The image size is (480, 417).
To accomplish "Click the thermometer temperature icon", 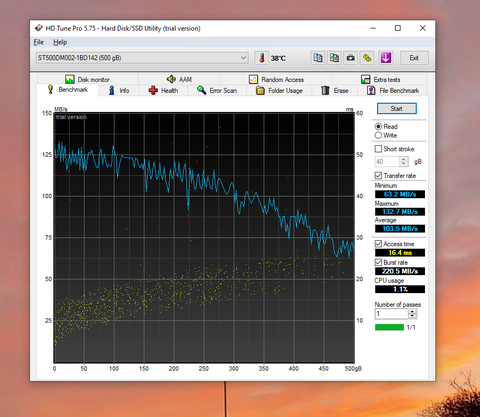I will (262, 58).
